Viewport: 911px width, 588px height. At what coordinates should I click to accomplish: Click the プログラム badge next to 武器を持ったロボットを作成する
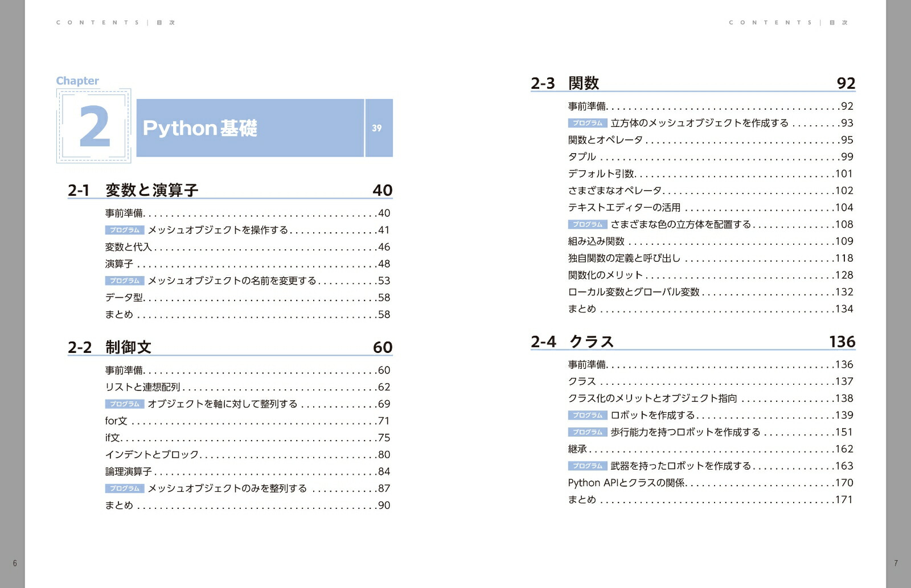coord(587,466)
